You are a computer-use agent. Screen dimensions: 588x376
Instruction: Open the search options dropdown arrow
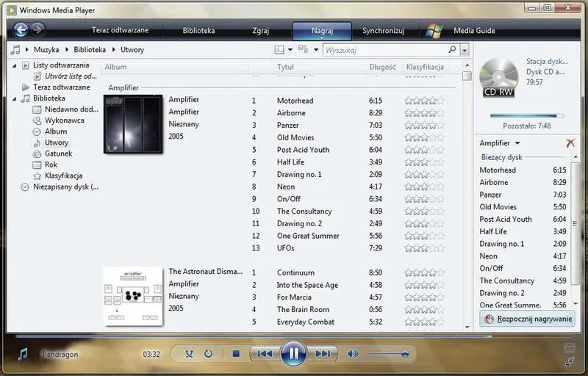coord(465,50)
